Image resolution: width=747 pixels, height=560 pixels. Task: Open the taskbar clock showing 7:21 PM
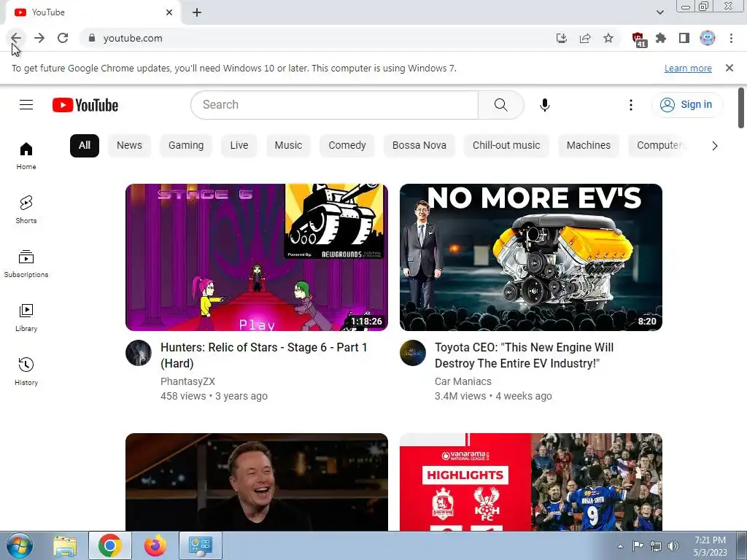[x=710, y=546]
